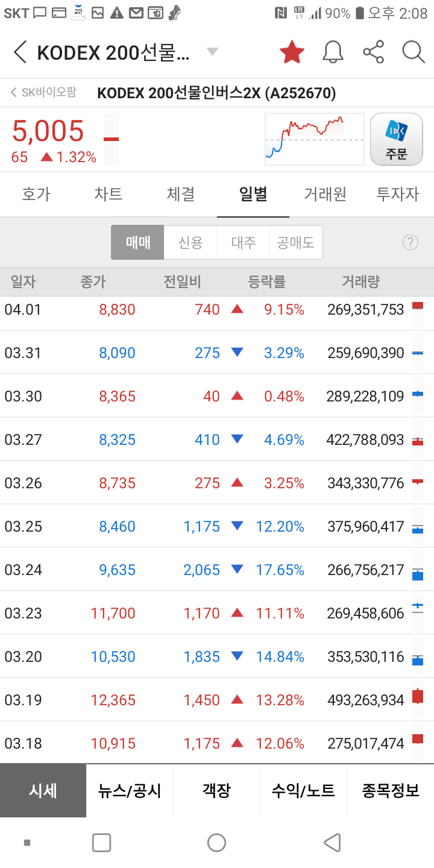Open the help question mark icon
Viewport: 434px width, 868px height.
[x=410, y=242]
